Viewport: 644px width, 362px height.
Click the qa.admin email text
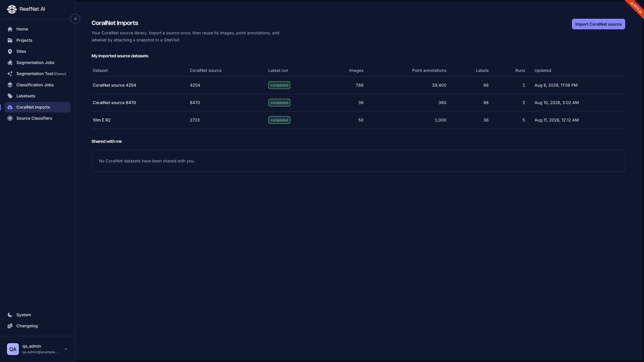[41, 352]
